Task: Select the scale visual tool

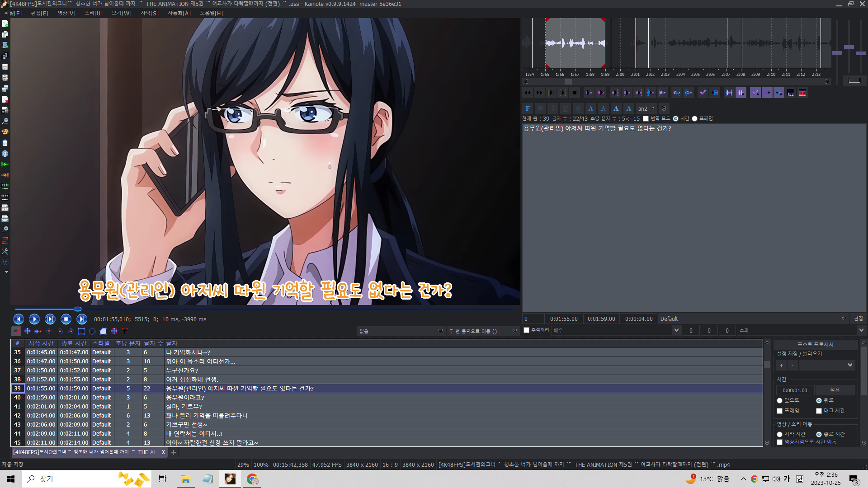Action: coord(49,331)
